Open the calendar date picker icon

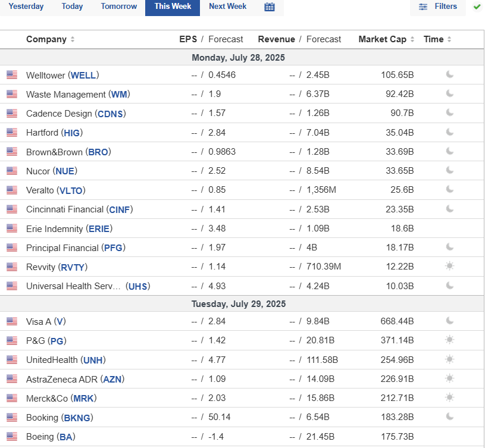click(x=270, y=7)
